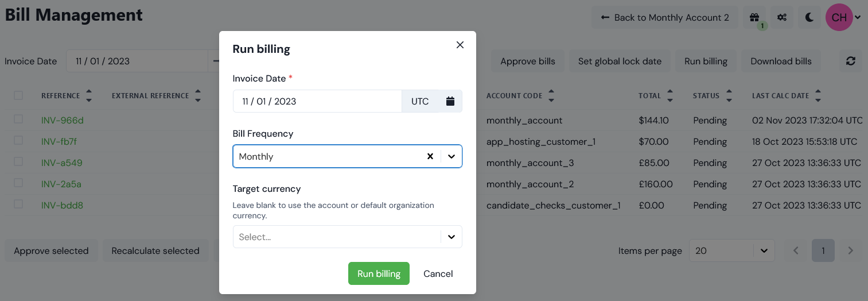The width and height of the screenshot is (868, 301).
Task: Click Set global lock date
Action: [x=620, y=61]
